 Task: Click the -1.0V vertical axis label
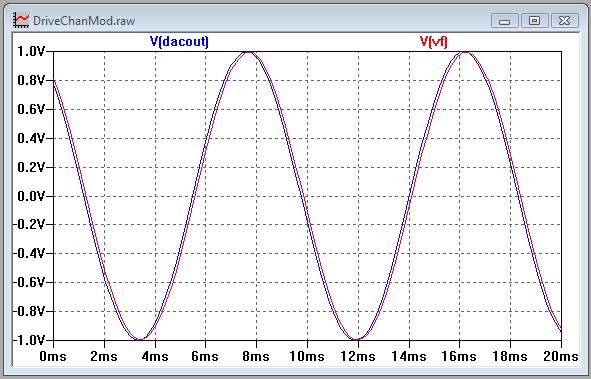[29, 340]
